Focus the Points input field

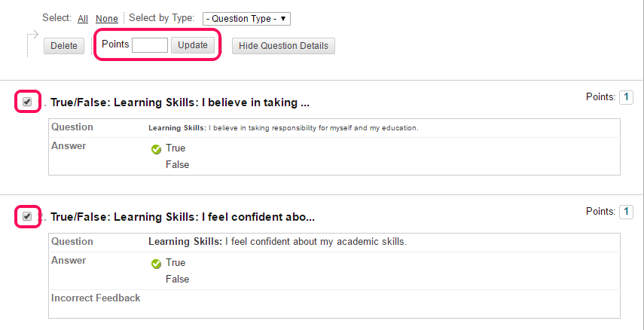(150, 45)
